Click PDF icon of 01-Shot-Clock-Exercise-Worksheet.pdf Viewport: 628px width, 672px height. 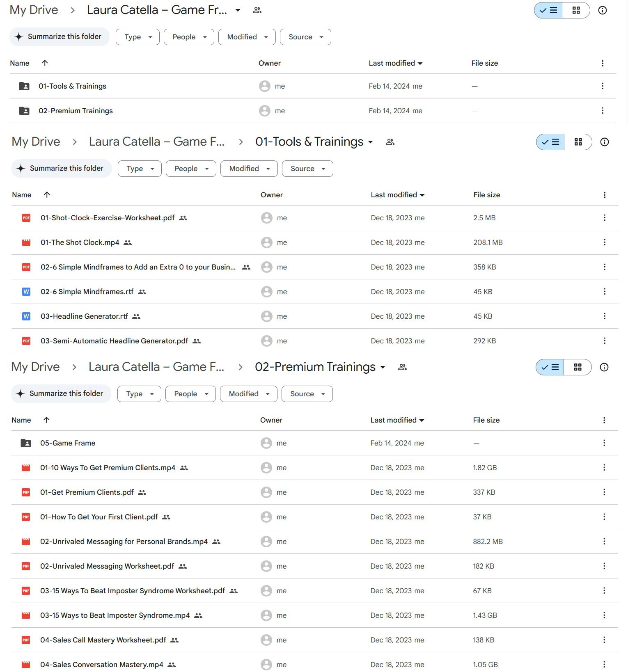point(26,218)
